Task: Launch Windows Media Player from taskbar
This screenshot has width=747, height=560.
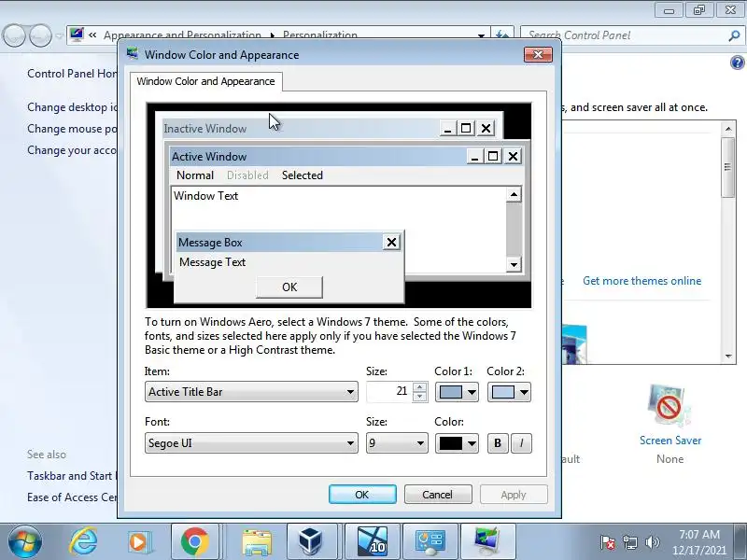Action: coord(138,542)
